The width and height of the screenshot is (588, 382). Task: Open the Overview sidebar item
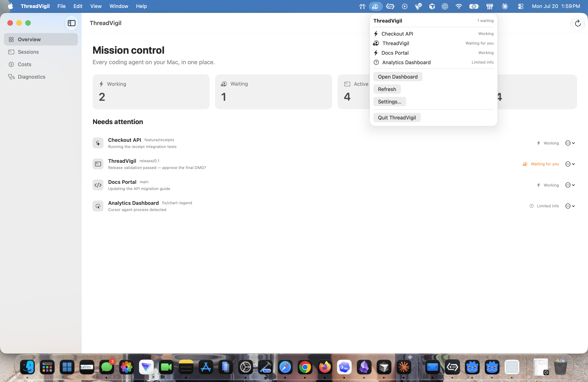coord(41,39)
